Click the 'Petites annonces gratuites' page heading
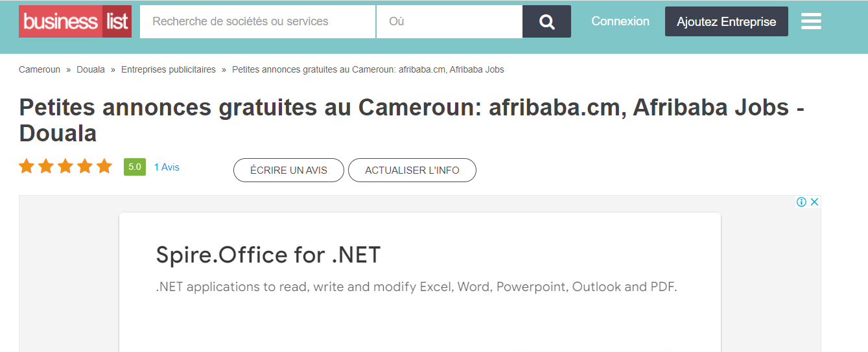 tap(412, 120)
